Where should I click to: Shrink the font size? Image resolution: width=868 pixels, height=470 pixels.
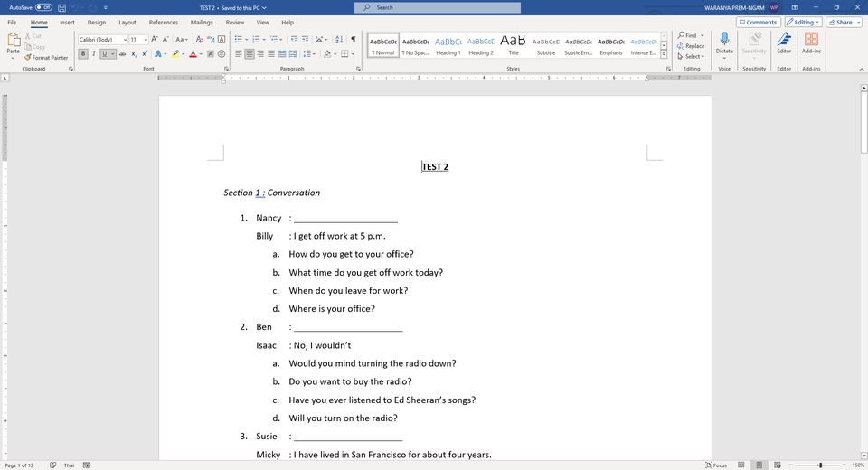(165, 39)
